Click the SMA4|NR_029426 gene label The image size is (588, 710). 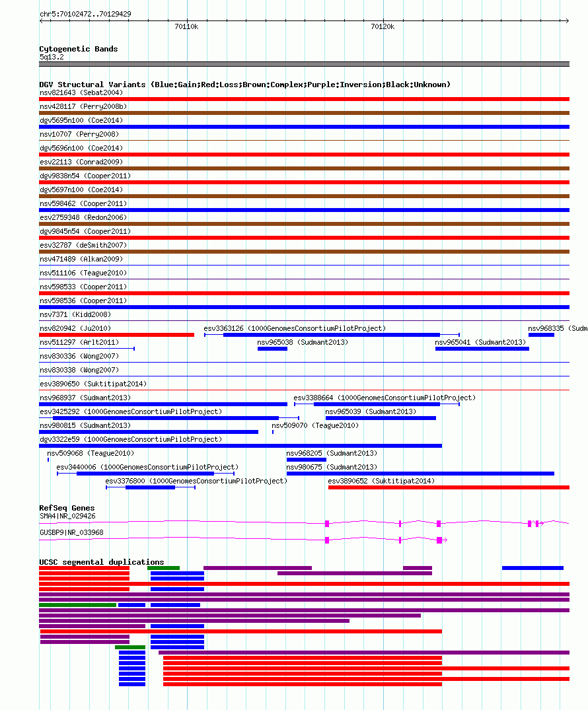67,516
